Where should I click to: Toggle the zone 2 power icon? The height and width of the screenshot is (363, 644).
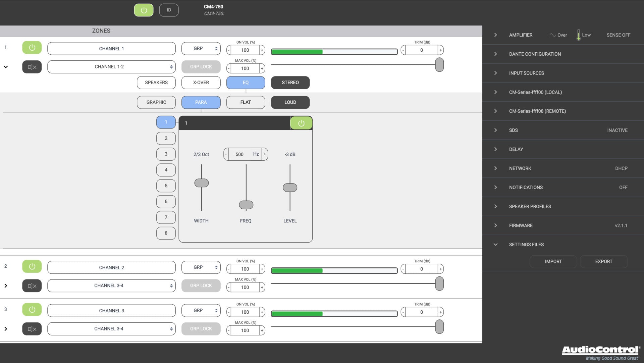pyautogui.click(x=32, y=266)
